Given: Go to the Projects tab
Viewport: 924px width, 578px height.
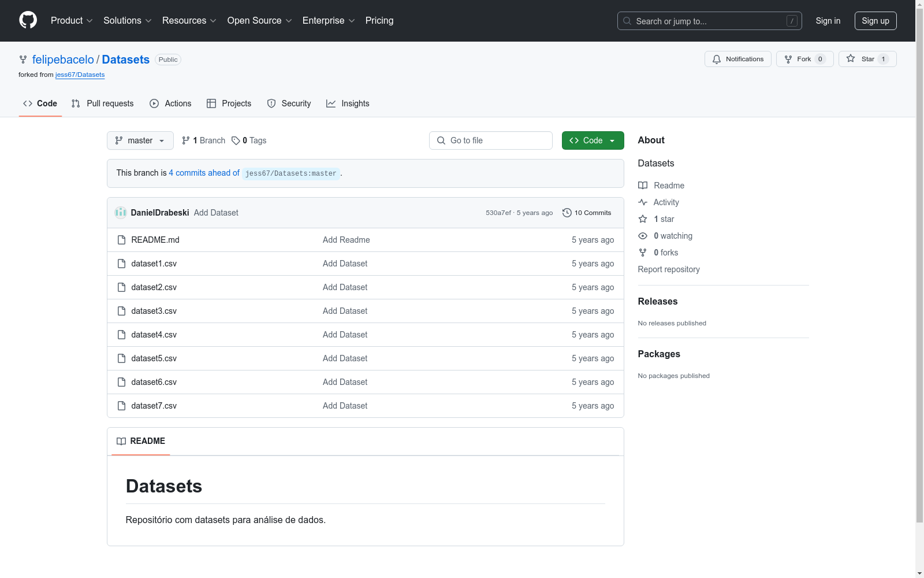Looking at the screenshot, I should [x=229, y=103].
